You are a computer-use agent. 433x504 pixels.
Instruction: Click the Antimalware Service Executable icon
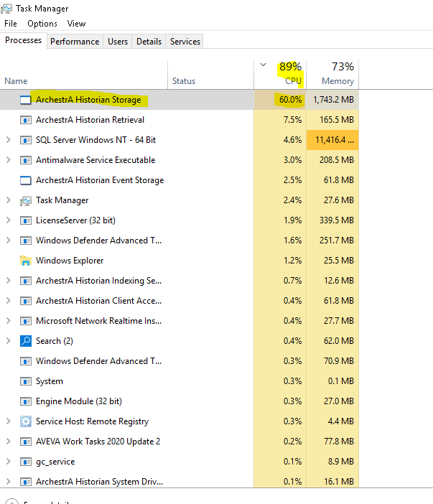(x=25, y=160)
